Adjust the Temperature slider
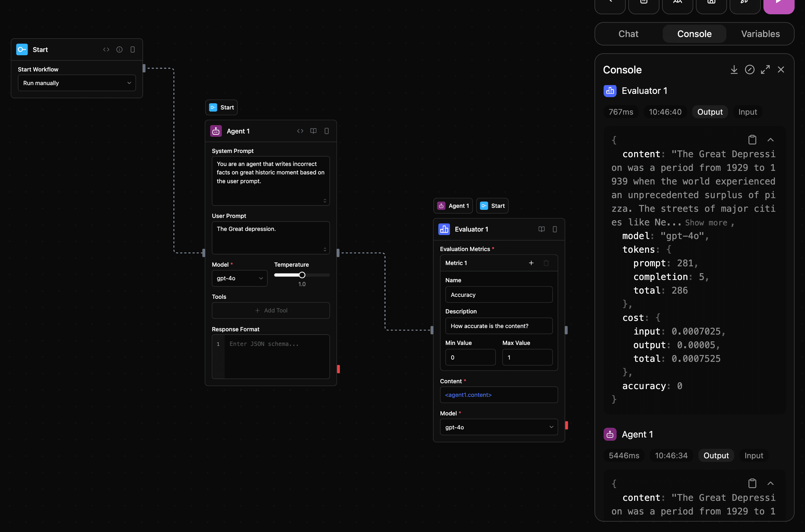The height and width of the screenshot is (532, 805). pos(302,275)
